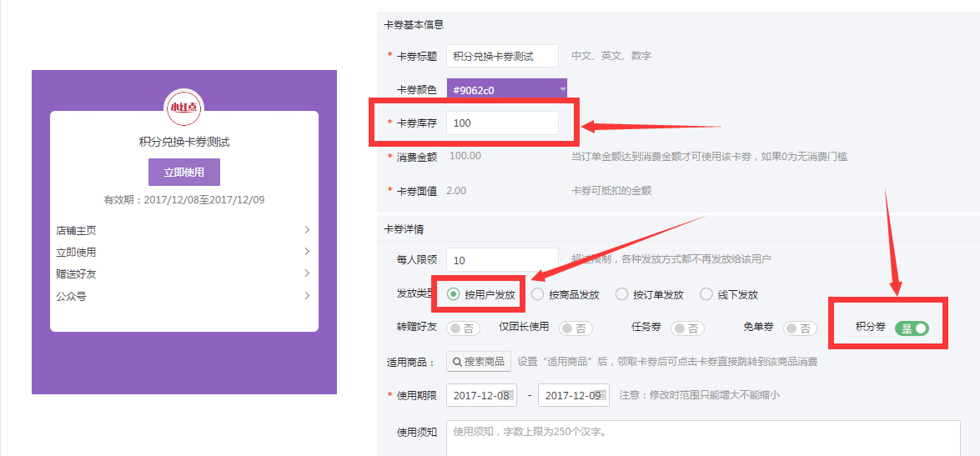The height and width of the screenshot is (456, 980).
Task: Select 按商品发放 radio option
Action: (x=538, y=294)
